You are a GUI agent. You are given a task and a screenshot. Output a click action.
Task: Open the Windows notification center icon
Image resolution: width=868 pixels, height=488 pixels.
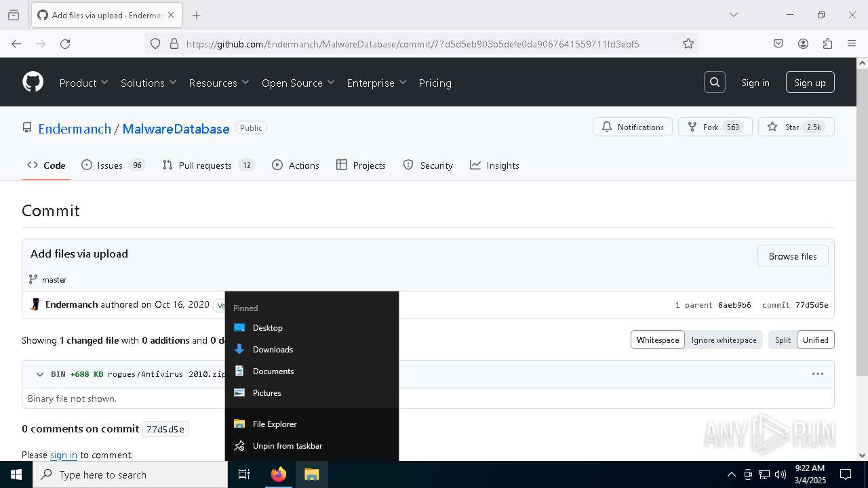846,474
